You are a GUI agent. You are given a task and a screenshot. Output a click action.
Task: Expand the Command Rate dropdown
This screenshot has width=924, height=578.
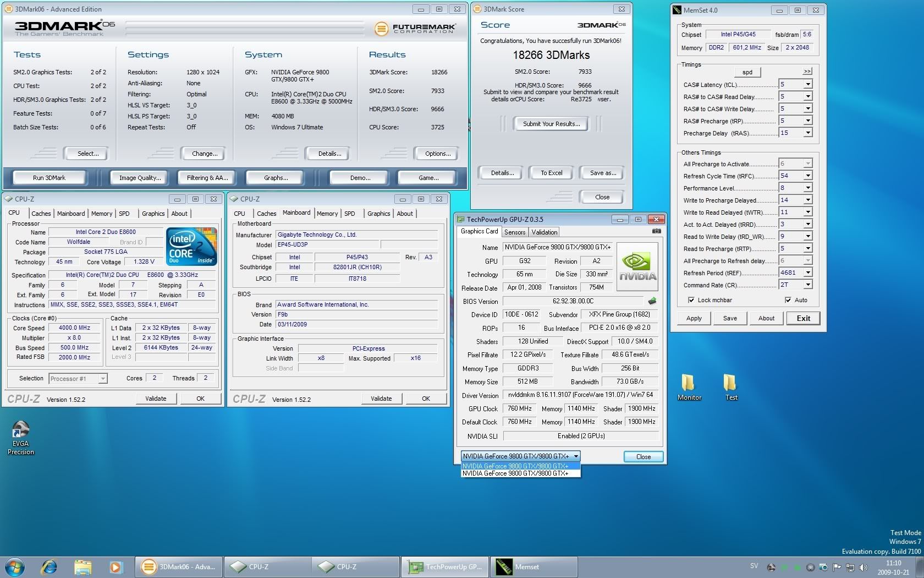coord(807,285)
